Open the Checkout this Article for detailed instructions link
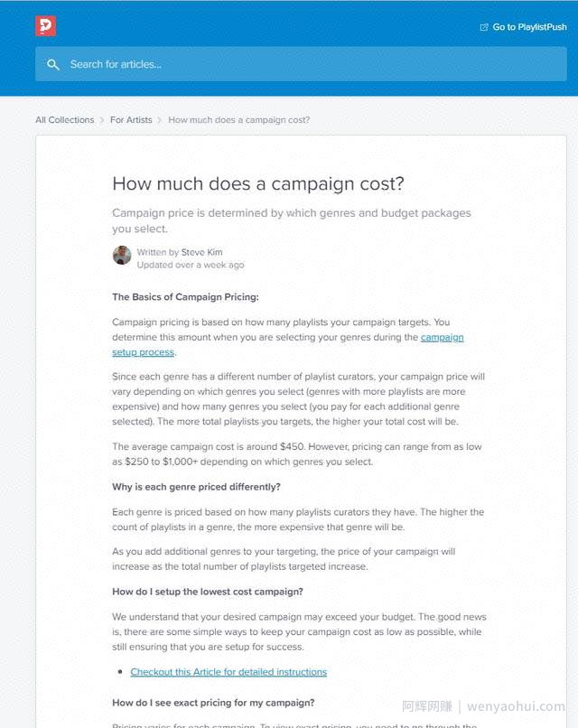578x728 pixels. [228, 672]
